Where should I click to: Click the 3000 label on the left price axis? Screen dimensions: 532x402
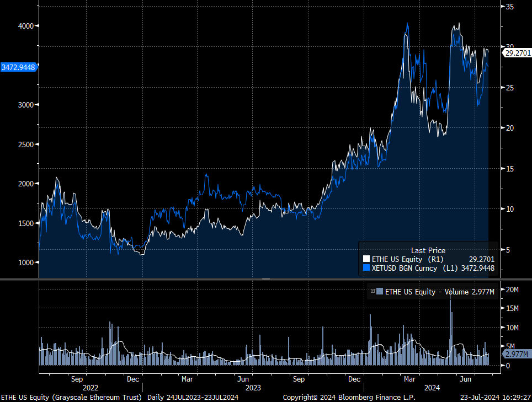pos(26,105)
